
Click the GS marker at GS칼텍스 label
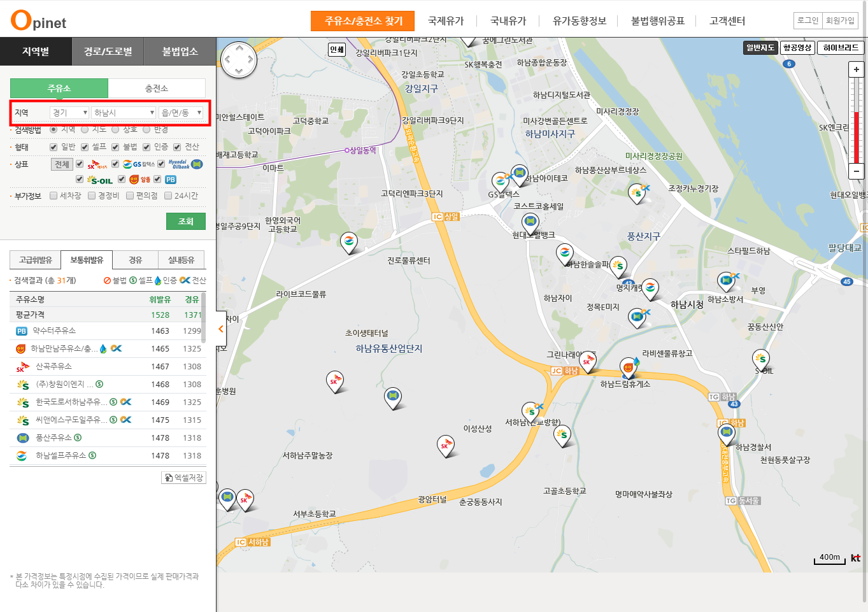(501, 182)
